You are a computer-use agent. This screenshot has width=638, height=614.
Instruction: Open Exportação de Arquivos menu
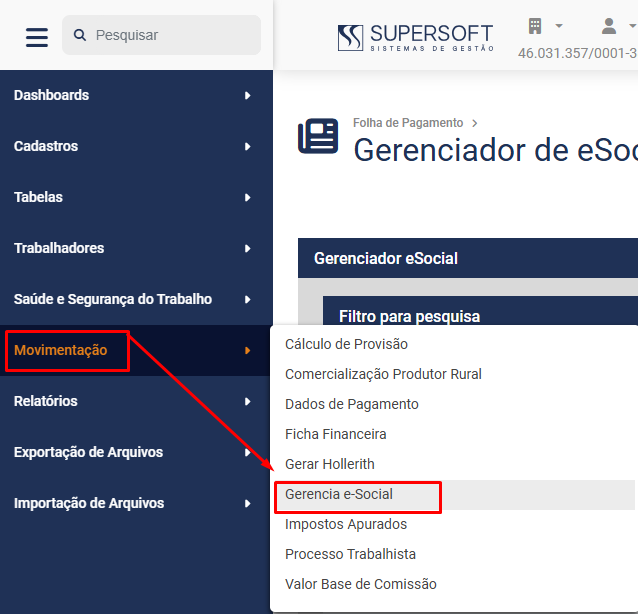pos(136,452)
